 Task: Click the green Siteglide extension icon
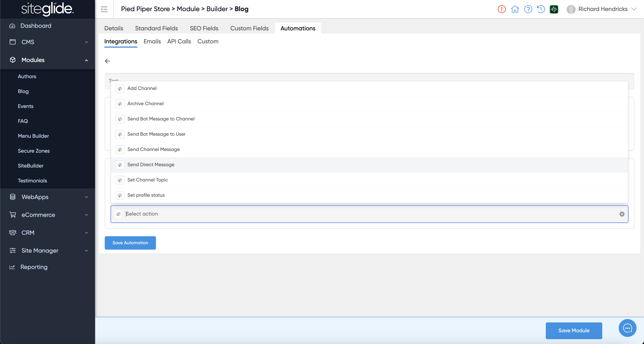[554, 9]
